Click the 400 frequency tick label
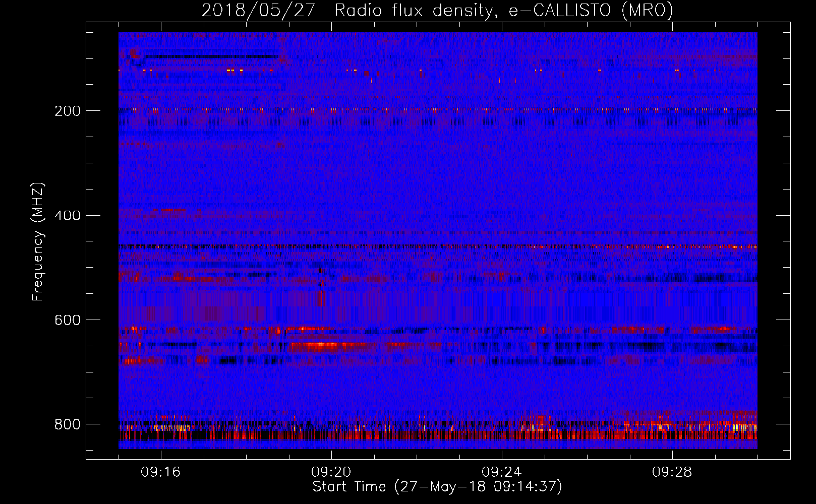The height and width of the screenshot is (504, 816). tap(68, 215)
